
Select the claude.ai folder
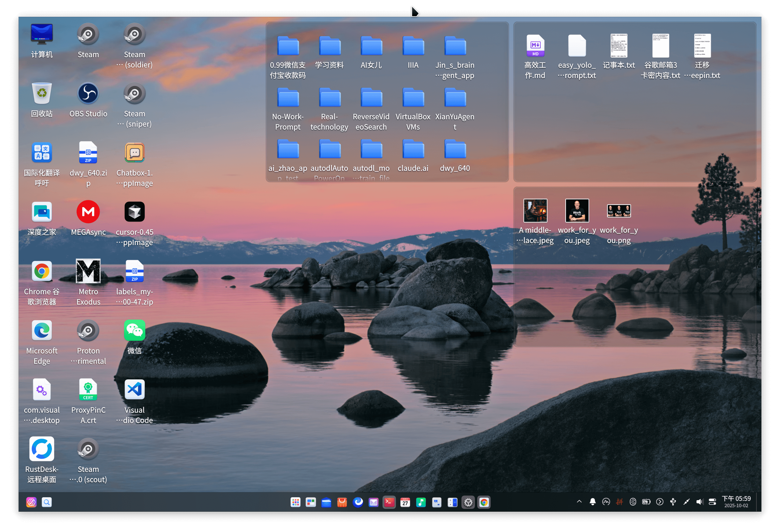point(414,149)
